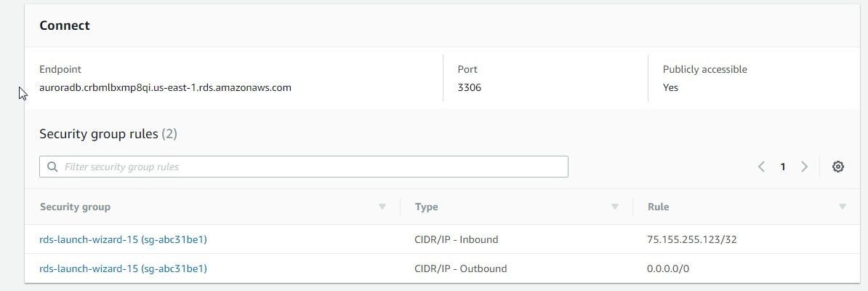The width and height of the screenshot is (868, 291).
Task: Click page number 1 in pagination
Action: click(x=783, y=167)
